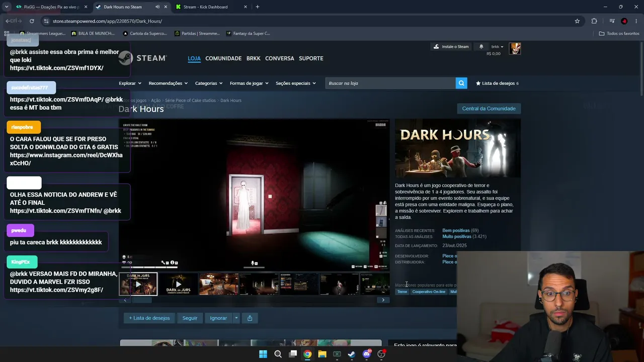This screenshot has height=362, width=644.
Task: Click the left arrow of thumbnail strip
Action: click(x=125, y=300)
